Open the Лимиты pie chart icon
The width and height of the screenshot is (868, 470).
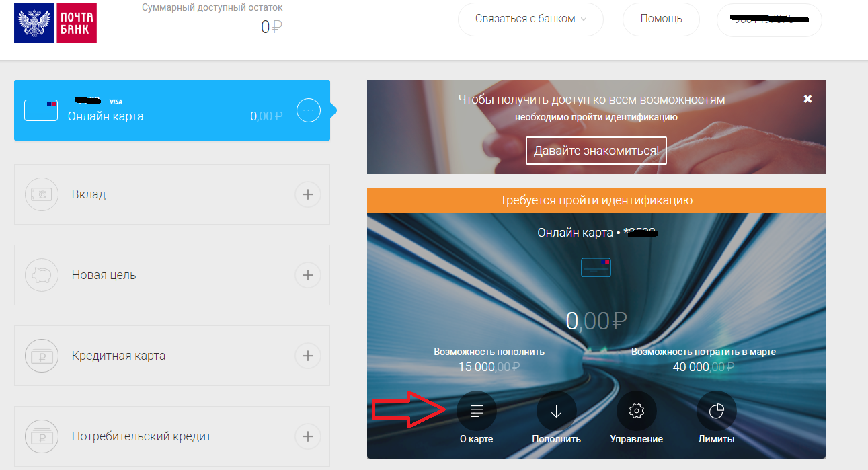point(716,411)
